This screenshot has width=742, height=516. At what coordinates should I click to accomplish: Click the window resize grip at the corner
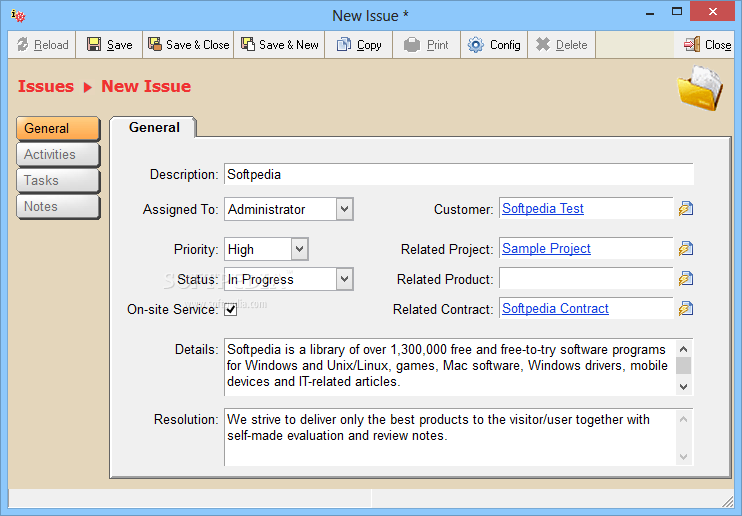728,501
